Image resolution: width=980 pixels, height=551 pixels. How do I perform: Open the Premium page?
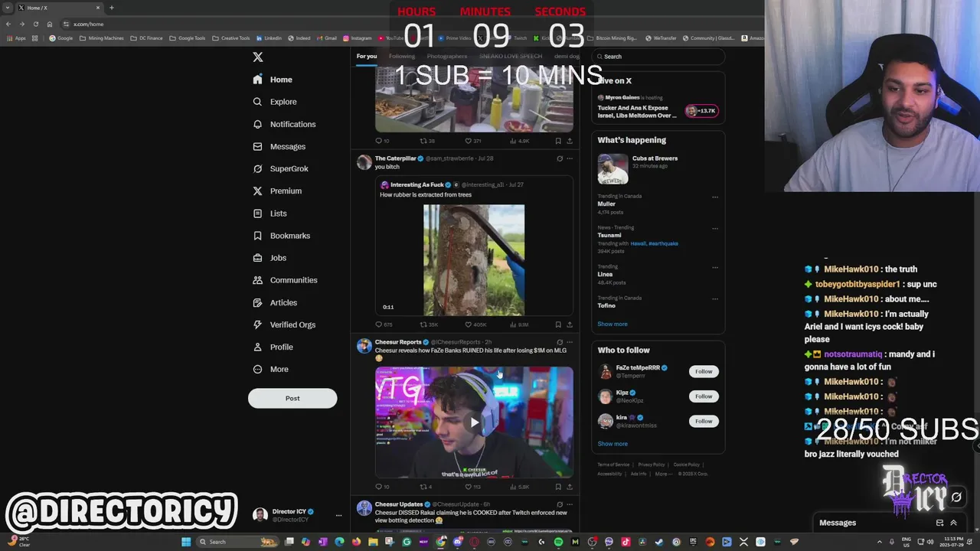click(x=277, y=191)
